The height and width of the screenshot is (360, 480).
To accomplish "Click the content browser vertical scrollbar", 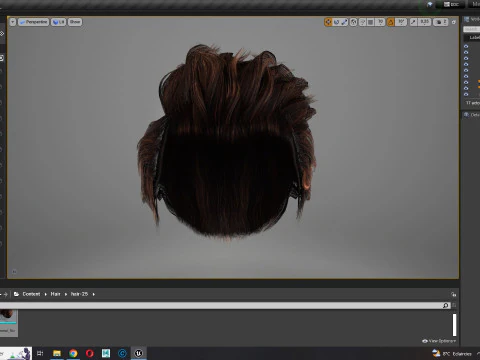I will coord(454,325).
